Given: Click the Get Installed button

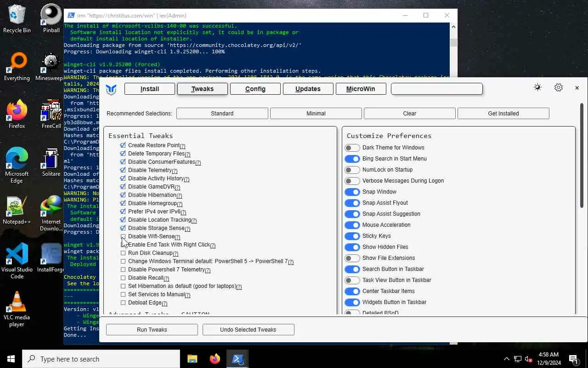Looking at the screenshot, I should tap(503, 113).
